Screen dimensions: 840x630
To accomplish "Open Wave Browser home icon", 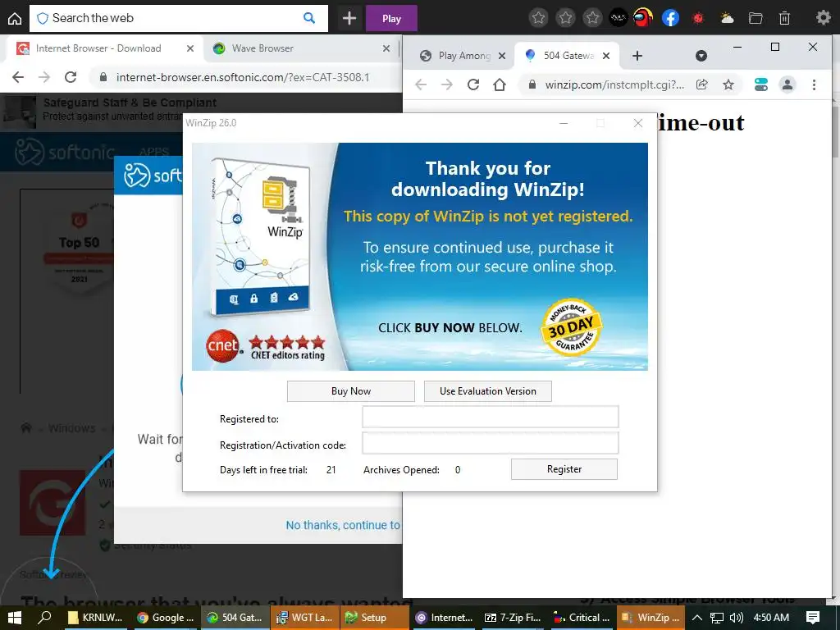I will tap(15, 18).
